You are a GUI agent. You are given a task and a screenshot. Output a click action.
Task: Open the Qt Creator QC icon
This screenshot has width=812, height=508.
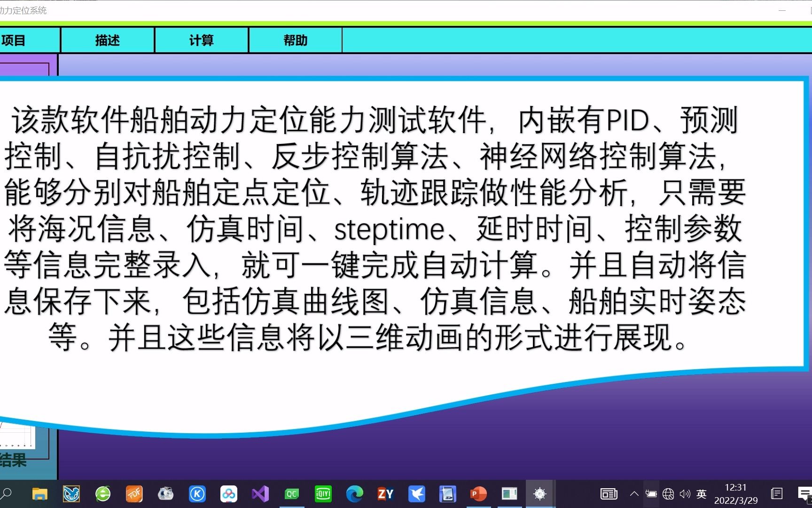292,494
